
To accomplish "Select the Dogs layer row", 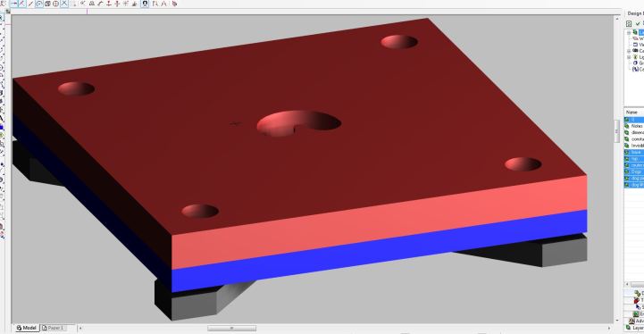I will pos(634,171).
